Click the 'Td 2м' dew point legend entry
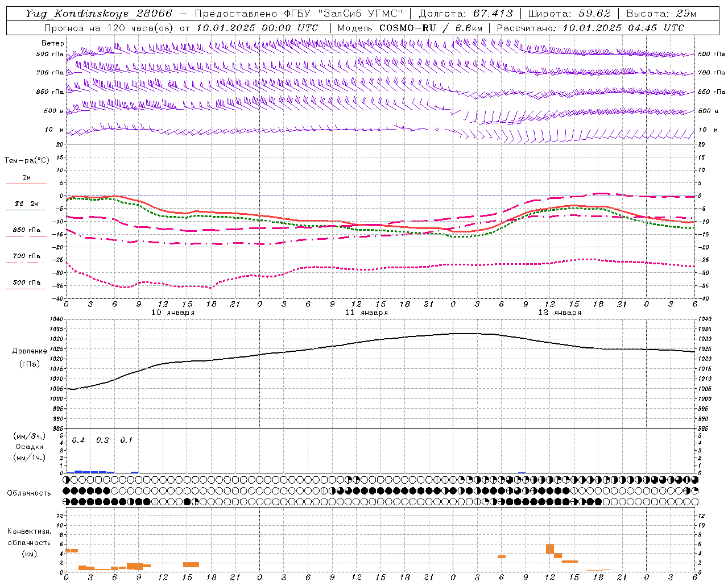The width and height of the screenshot is (728, 582). click(x=26, y=203)
